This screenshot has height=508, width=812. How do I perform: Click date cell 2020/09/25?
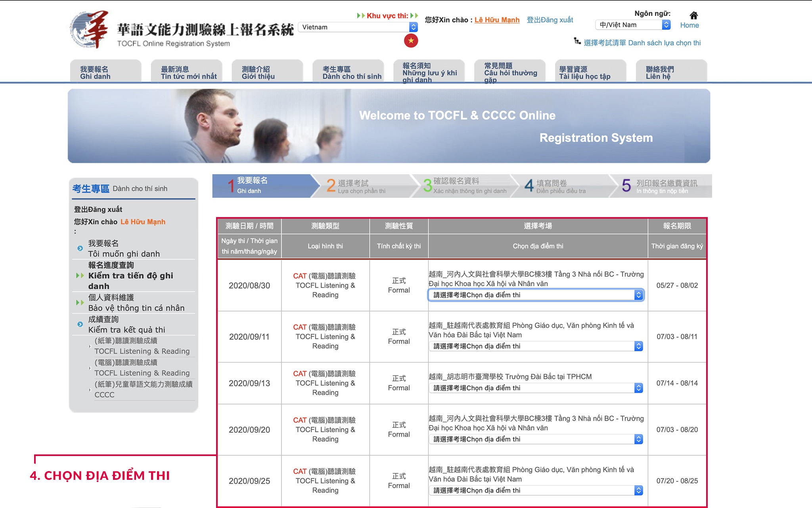click(x=249, y=481)
